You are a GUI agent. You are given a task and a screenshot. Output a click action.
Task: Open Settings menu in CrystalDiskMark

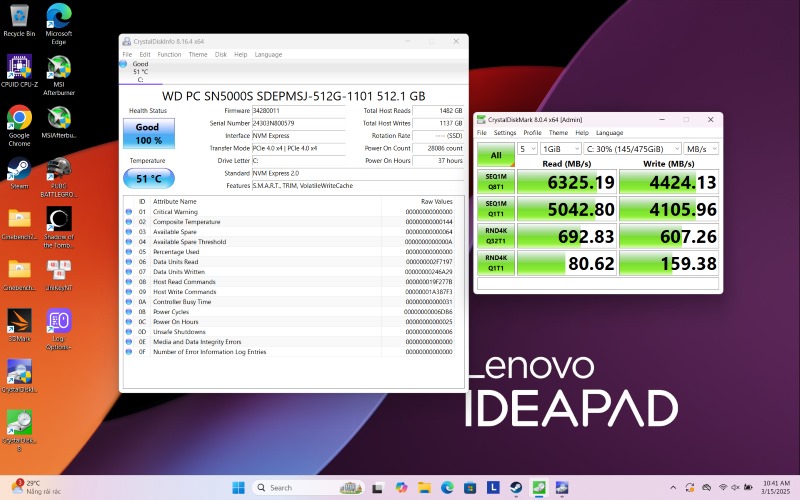[x=505, y=133]
